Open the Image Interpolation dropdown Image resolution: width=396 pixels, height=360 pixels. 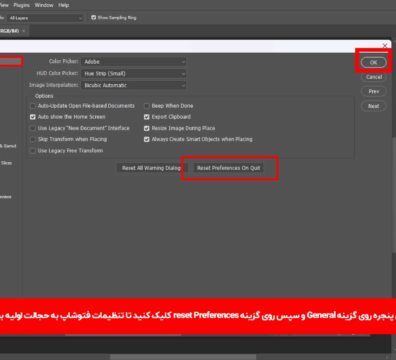coord(134,85)
